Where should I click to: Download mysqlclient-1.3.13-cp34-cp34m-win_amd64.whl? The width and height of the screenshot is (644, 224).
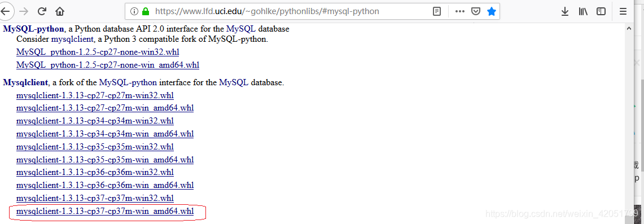[x=105, y=134]
